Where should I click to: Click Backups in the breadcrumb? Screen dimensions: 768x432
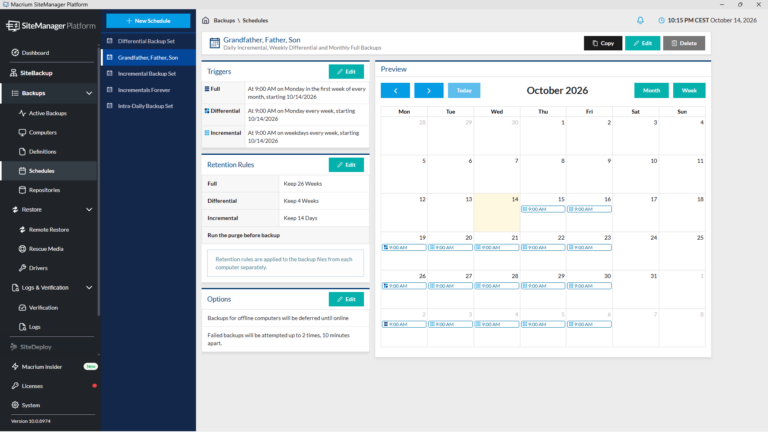tap(224, 21)
